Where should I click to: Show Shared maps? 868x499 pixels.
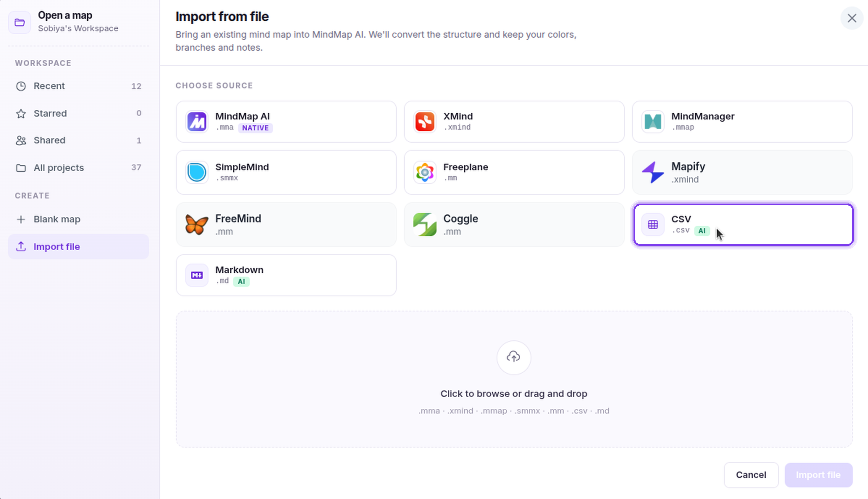pyautogui.click(x=79, y=140)
